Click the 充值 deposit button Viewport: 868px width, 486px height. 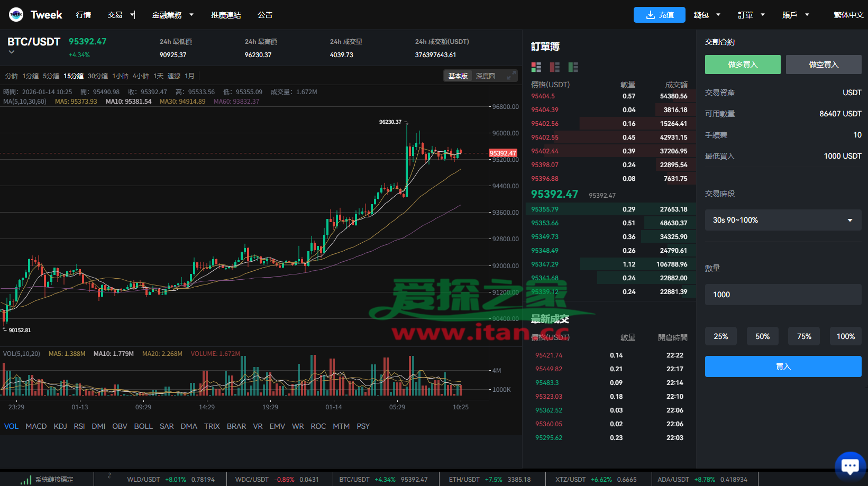659,15
